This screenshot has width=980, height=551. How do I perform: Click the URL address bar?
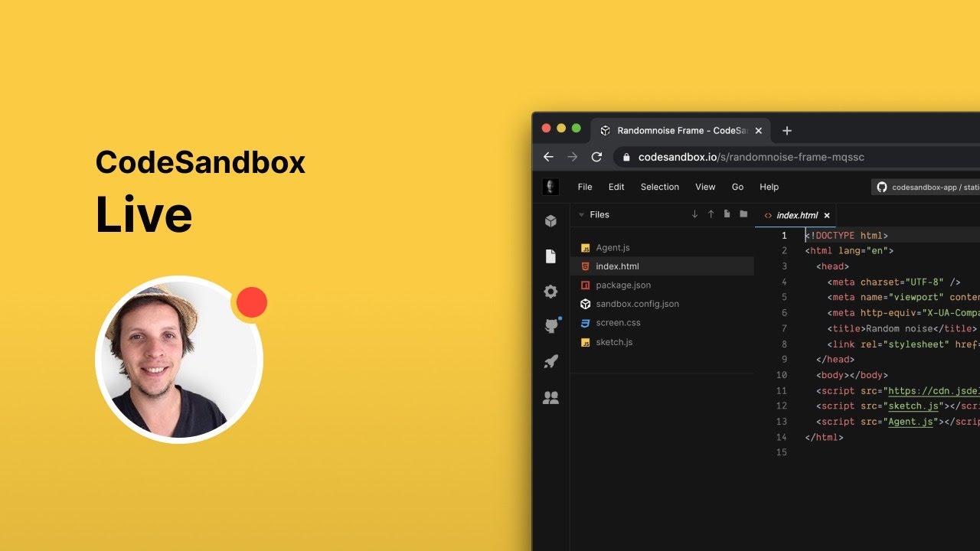tap(796, 157)
